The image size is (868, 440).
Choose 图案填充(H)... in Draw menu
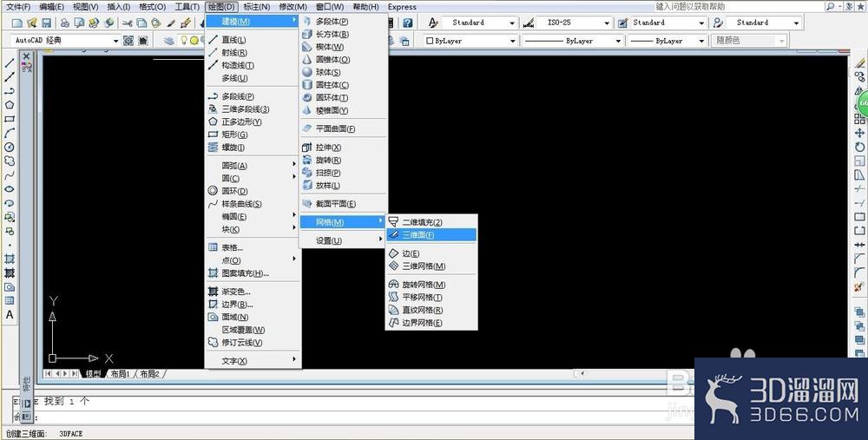(x=253, y=273)
